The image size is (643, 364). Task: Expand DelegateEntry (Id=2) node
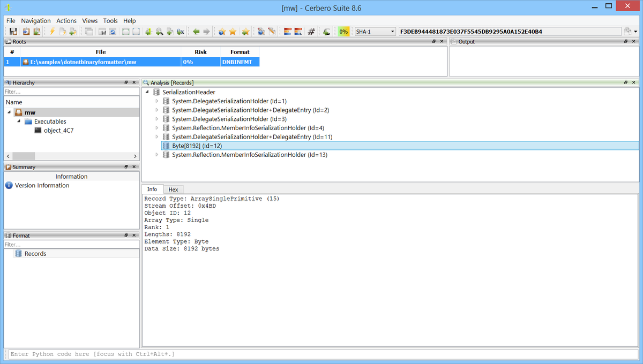click(156, 110)
